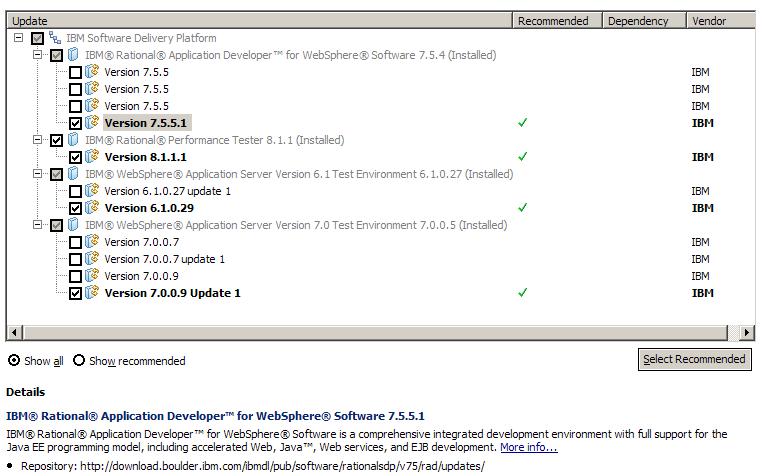
Task: Click the Update column header
Action: 259,20
